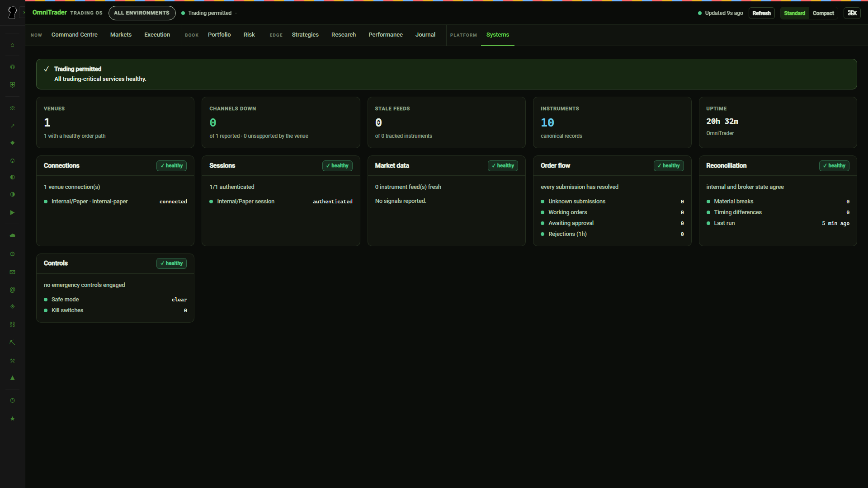Click the profile avatar silhouette icon
Viewport: 868px width, 488px height.
click(12, 13)
